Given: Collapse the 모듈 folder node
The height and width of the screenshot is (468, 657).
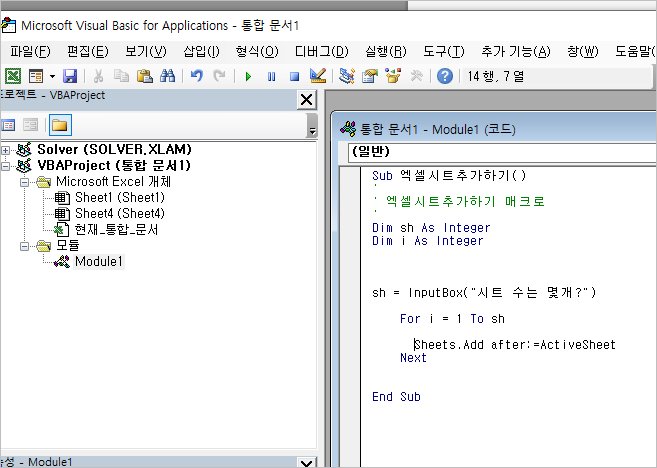Looking at the screenshot, I should click(24, 246).
